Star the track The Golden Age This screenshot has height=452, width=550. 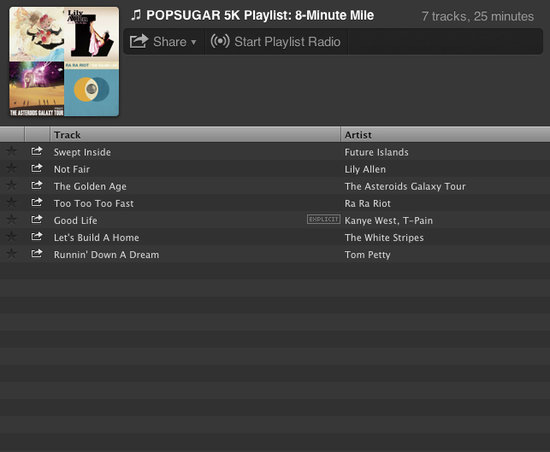tap(12, 185)
